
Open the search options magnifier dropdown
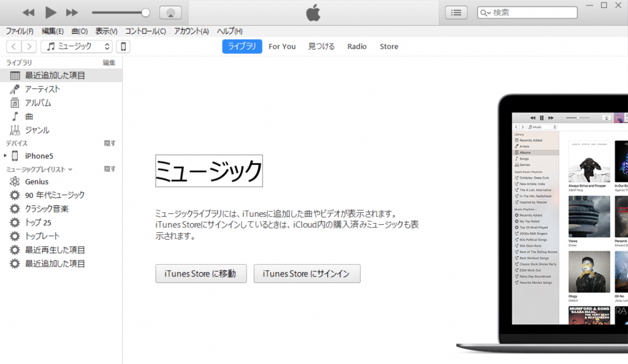[x=486, y=13]
